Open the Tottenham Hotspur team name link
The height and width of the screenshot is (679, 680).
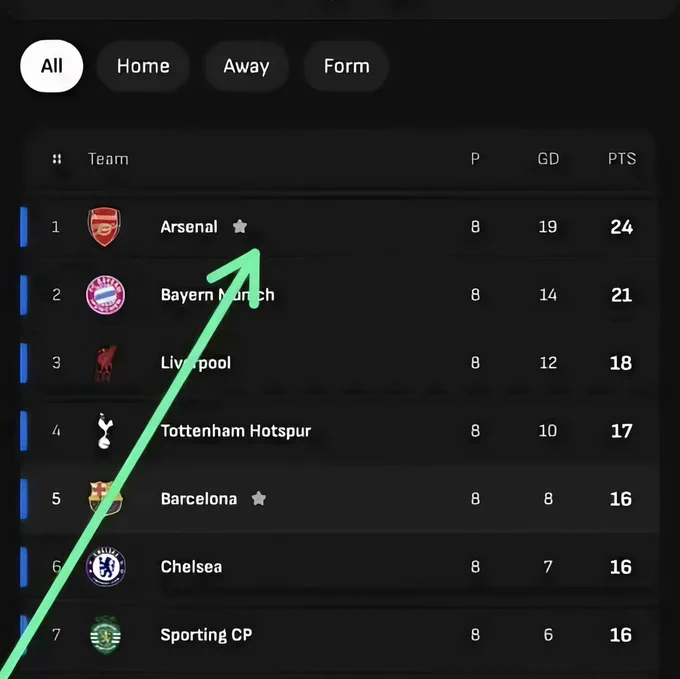(236, 431)
